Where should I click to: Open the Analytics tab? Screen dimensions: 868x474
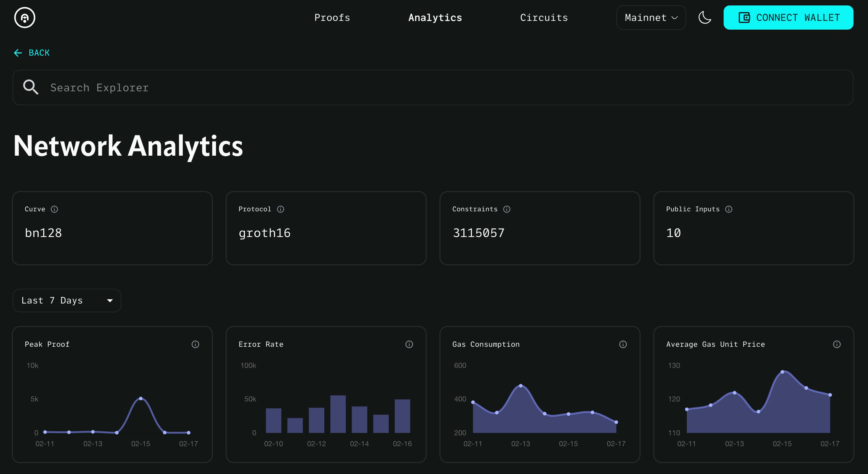[435, 18]
